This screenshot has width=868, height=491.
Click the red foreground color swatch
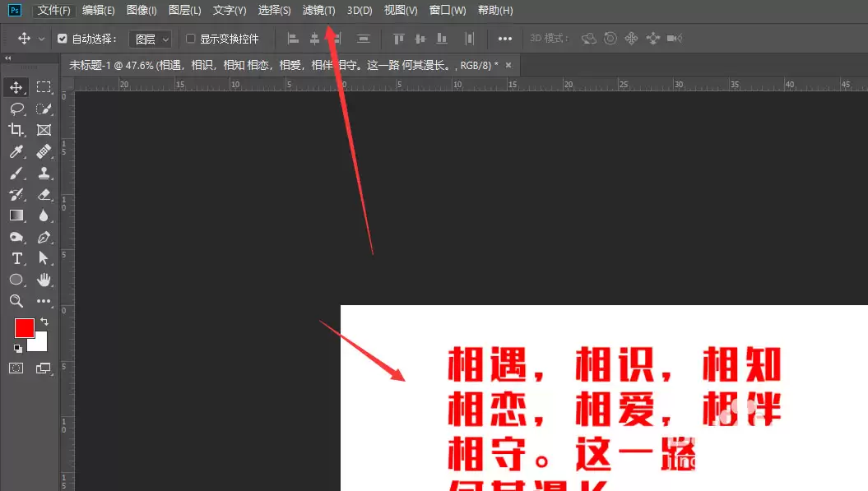[24, 328]
